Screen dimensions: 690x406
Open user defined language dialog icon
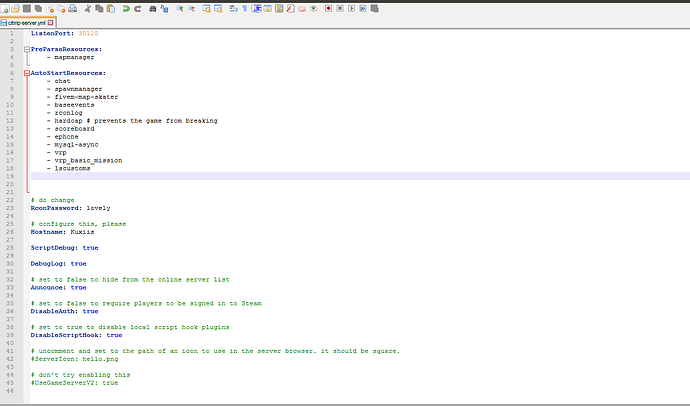coord(268,8)
